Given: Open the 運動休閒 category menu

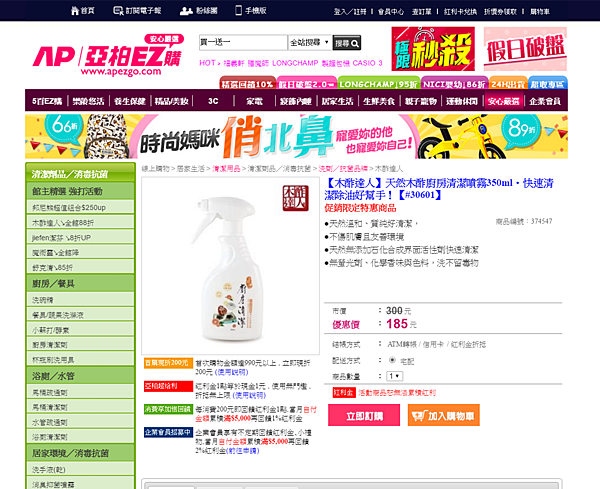Looking at the screenshot, I should click(462, 101).
